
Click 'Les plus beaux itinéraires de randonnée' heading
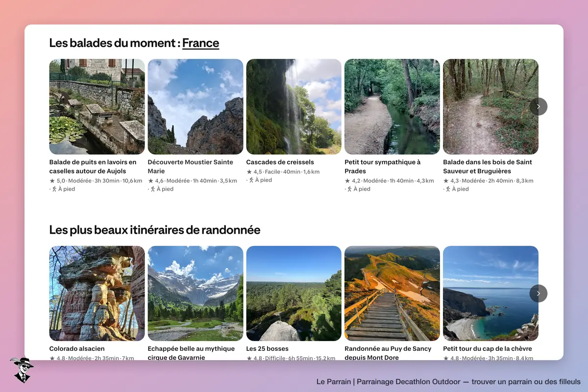155,230
